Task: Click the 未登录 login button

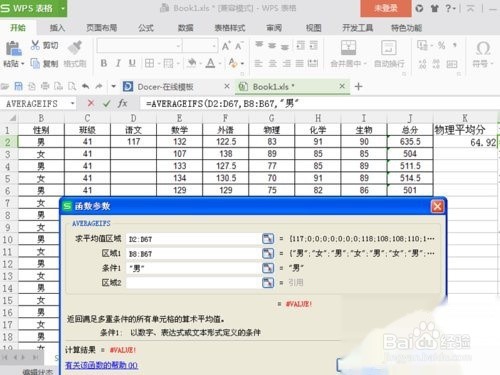Action: 386,8
